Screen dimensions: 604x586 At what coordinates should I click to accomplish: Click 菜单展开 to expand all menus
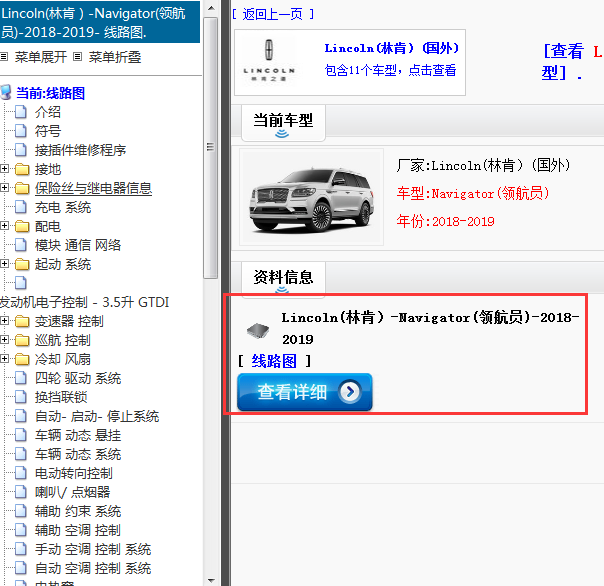(40, 57)
